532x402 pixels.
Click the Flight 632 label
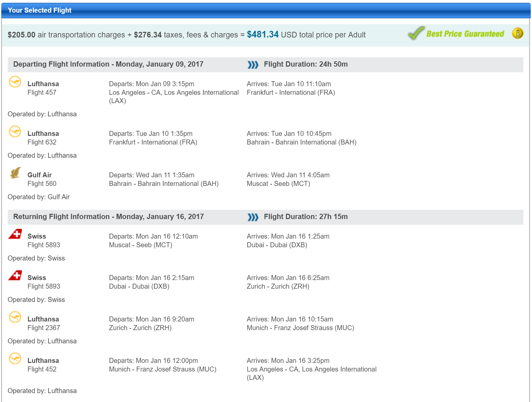42,142
